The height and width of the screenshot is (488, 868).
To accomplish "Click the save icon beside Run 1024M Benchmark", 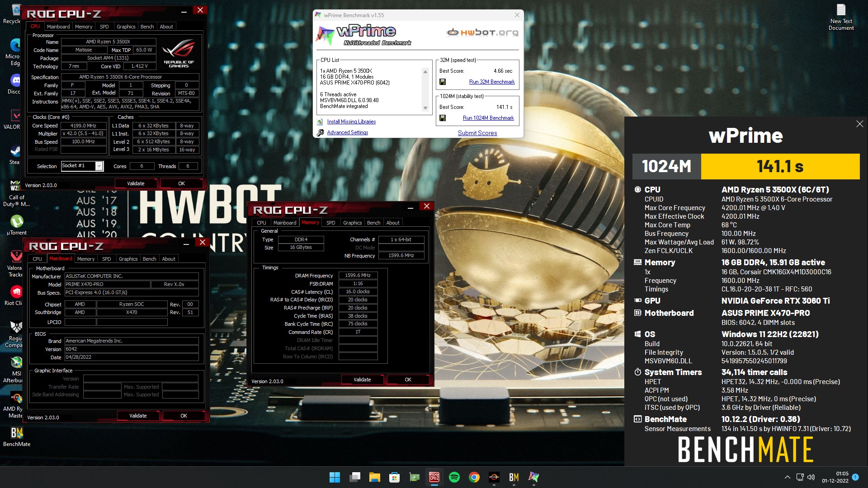I will tap(443, 118).
